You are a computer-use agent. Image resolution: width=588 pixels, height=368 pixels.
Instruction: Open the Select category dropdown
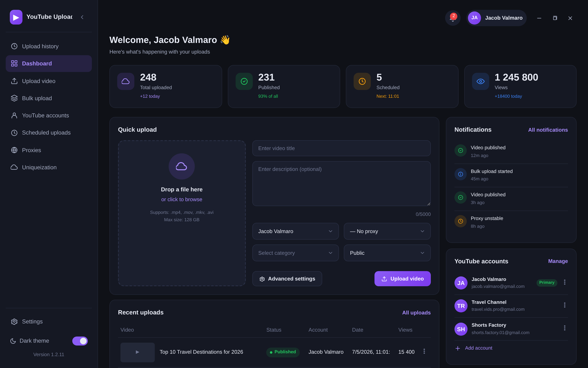pos(295,253)
